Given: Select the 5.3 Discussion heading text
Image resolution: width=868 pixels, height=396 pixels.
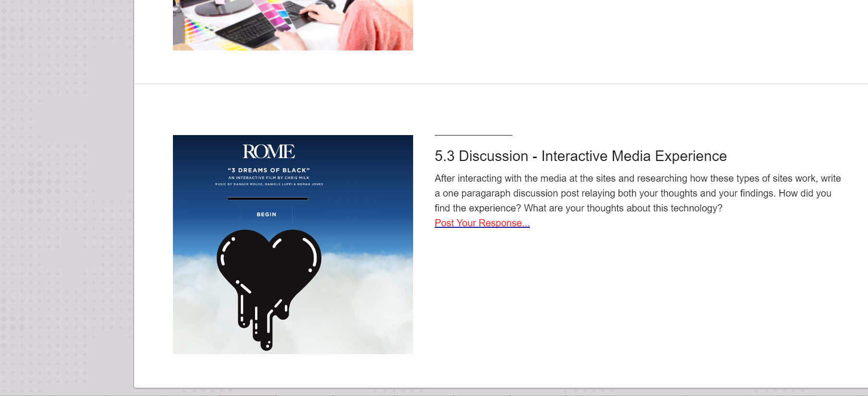Looking at the screenshot, I should pyautogui.click(x=580, y=156).
